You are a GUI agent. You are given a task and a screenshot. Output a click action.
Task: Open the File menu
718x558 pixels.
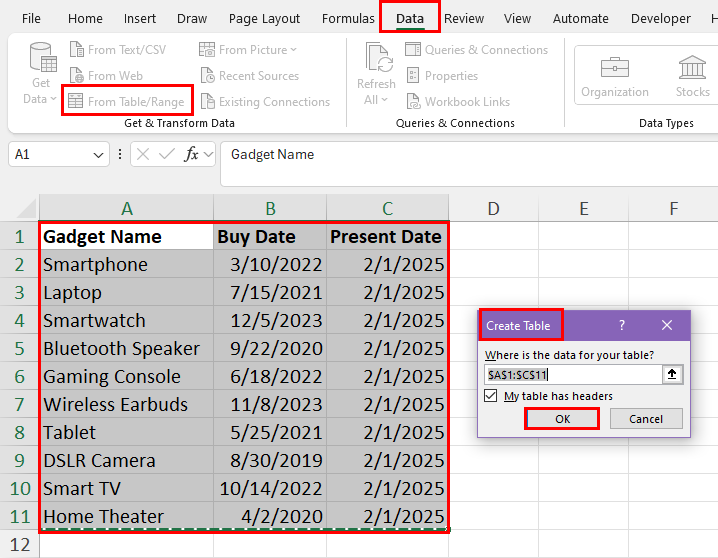point(31,18)
